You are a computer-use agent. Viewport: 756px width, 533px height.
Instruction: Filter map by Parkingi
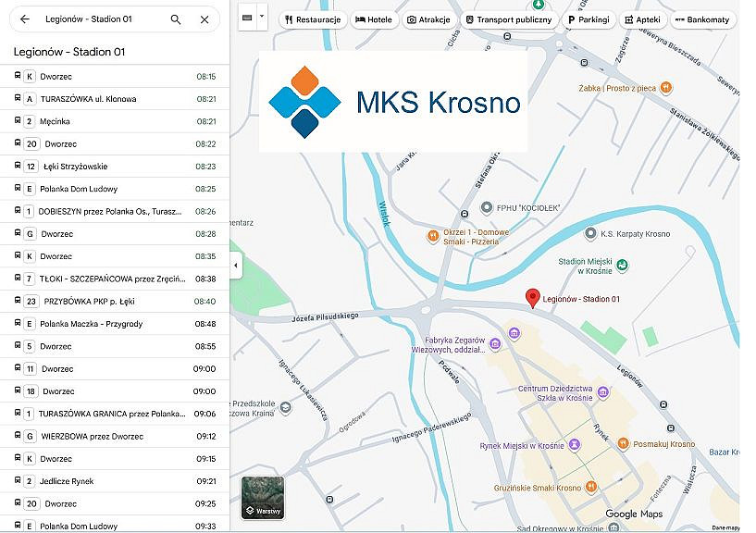click(589, 19)
